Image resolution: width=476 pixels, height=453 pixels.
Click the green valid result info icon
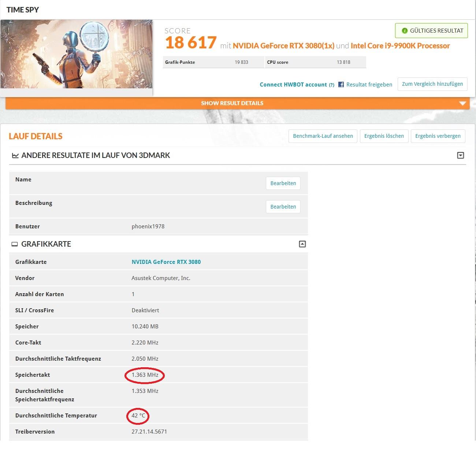(x=405, y=31)
